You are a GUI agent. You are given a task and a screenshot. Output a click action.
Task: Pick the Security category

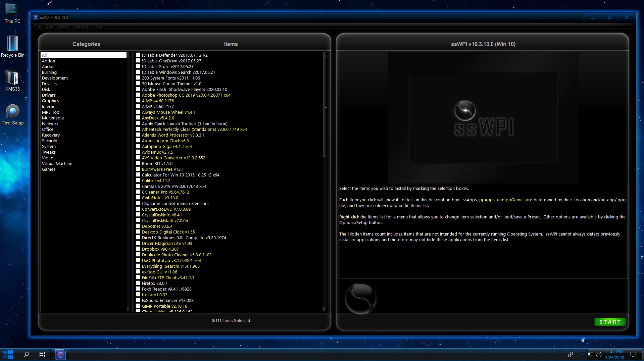(x=49, y=141)
